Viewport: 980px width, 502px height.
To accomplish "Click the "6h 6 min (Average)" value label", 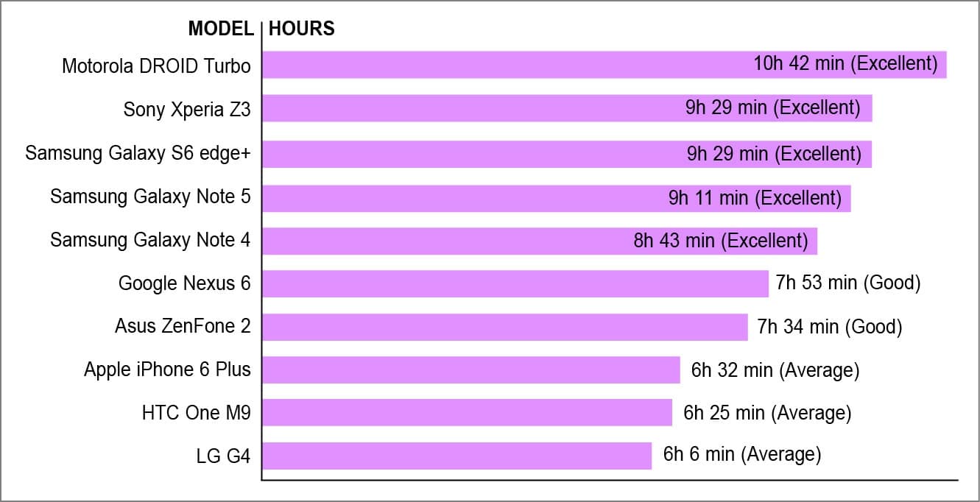I will [742, 454].
